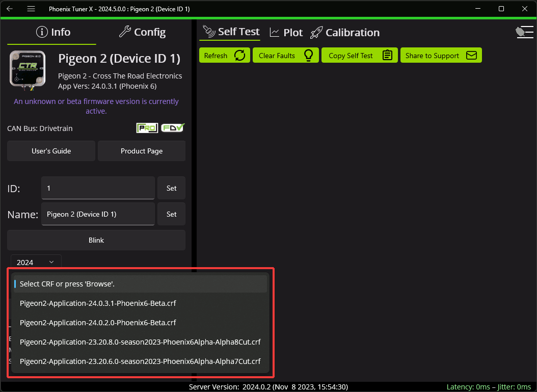This screenshot has width=537, height=392.
Task: Choose the 23.20.8.0 Alpha8Cut firmware
Action: (140, 342)
